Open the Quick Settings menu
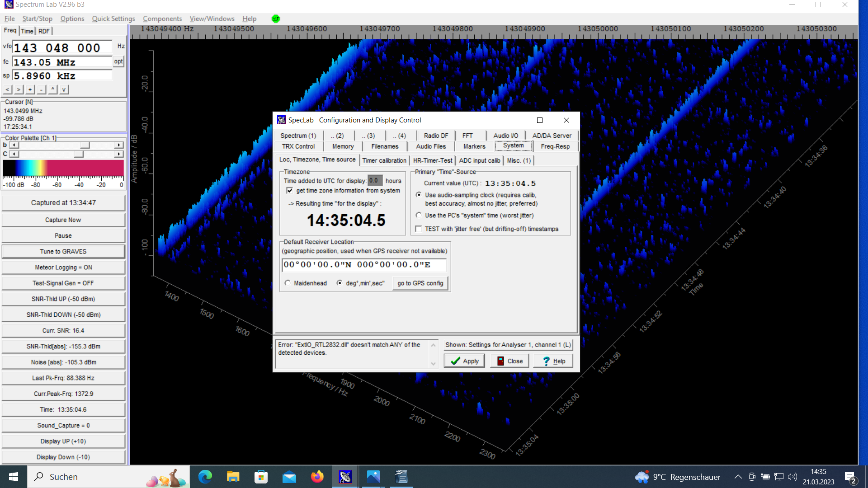The width and height of the screenshot is (868, 488). coord(113,19)
